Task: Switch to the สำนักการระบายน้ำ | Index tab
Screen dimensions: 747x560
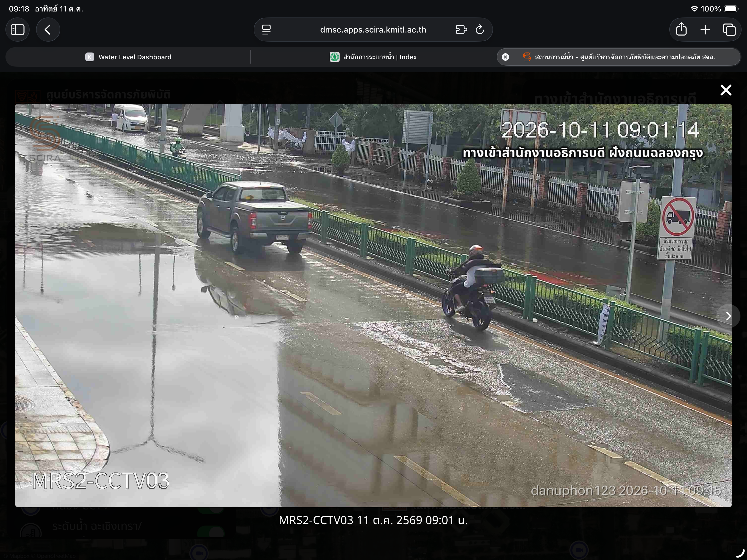Action: point(373,57)
